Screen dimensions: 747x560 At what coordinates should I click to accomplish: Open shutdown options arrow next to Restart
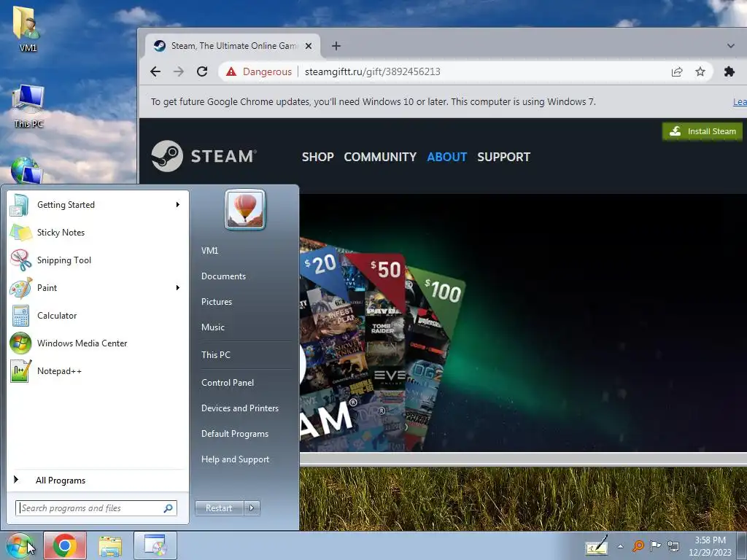point(252,508)
